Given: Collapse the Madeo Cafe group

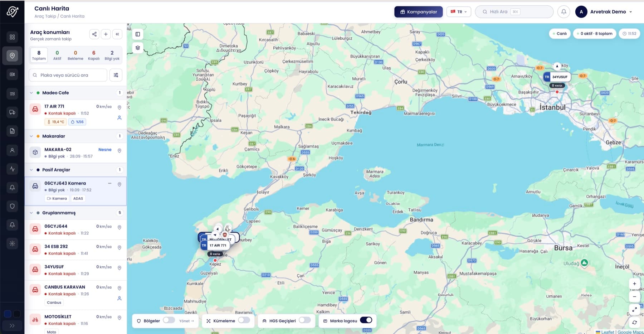Looking at the screenshot, I should 31,93.
